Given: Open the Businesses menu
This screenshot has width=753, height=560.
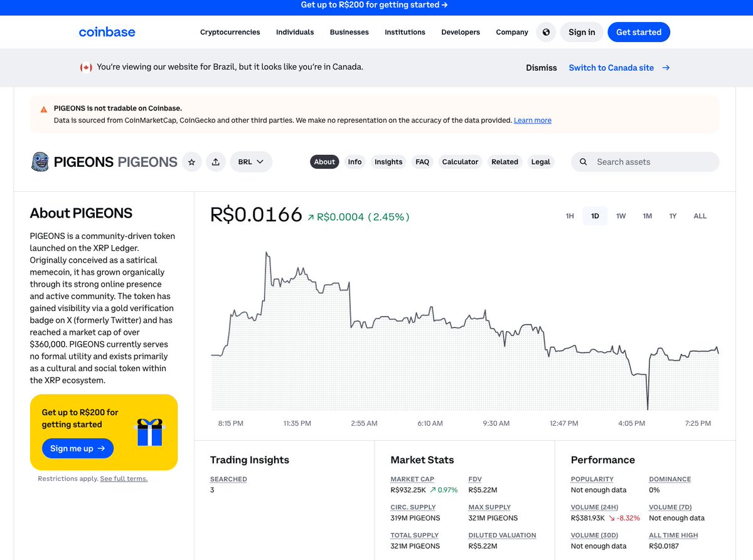Looking at the screenshot, I should pyautogui.click(x=350, y=32).
